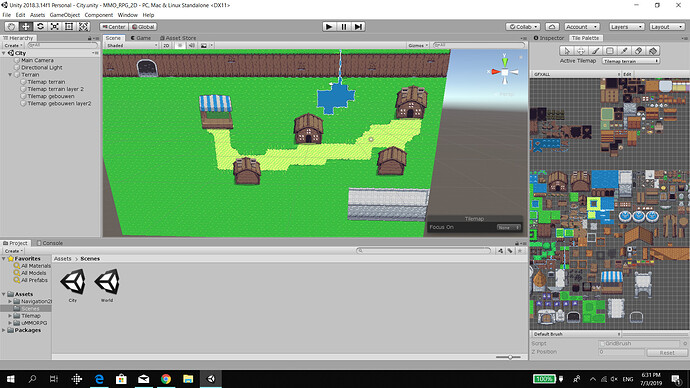Click the Reset button for Z Position
The height and width of the screenshot is (388, 690).
[667, 352]
